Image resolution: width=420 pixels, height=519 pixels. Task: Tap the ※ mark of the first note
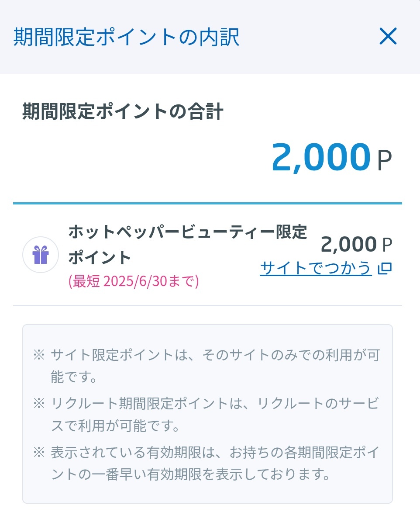pyautogui.click(x=39, y=355)
